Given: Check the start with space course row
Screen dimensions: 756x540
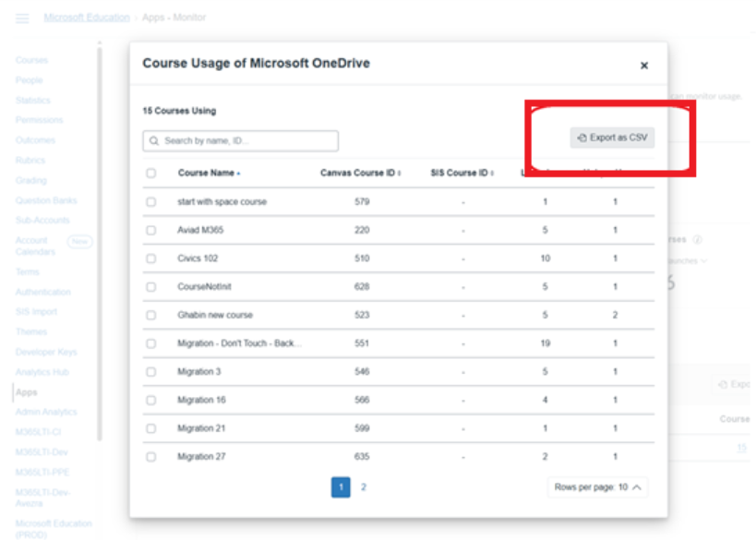Looking at the screenshot, I should [151, 202].
